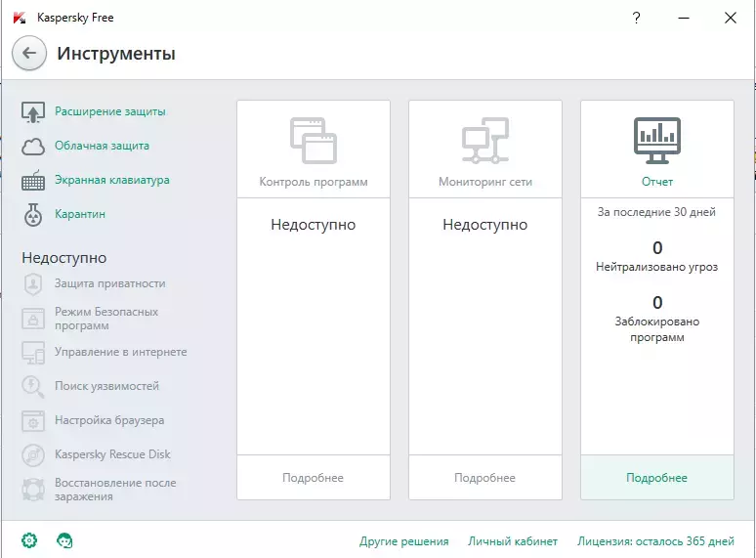Click Контроль программ title
Image resolution: width=756 pixels, height=558 pixels.
(314, 182)
